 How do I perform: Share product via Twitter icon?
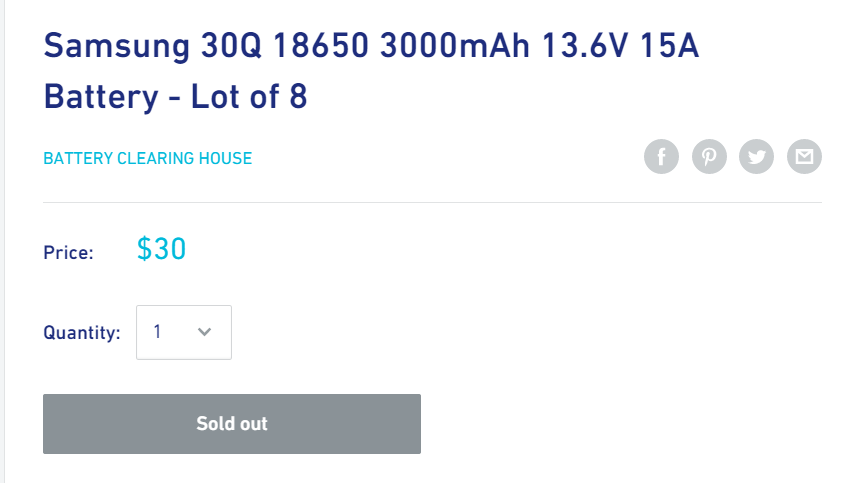[x=757, y=157]
